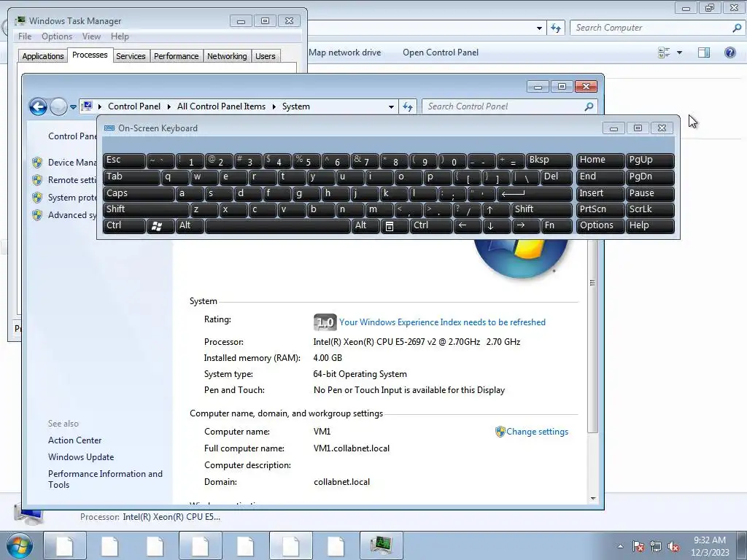Open recent pages dropdown beside Forward arrow
Screen dimensions: 747x560
73,107
